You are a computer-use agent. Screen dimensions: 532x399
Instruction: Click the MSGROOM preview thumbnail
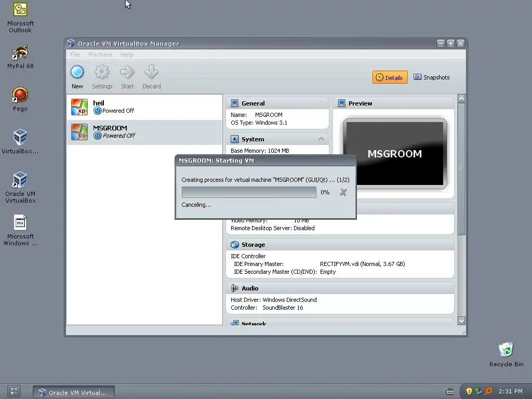(395, 154)
